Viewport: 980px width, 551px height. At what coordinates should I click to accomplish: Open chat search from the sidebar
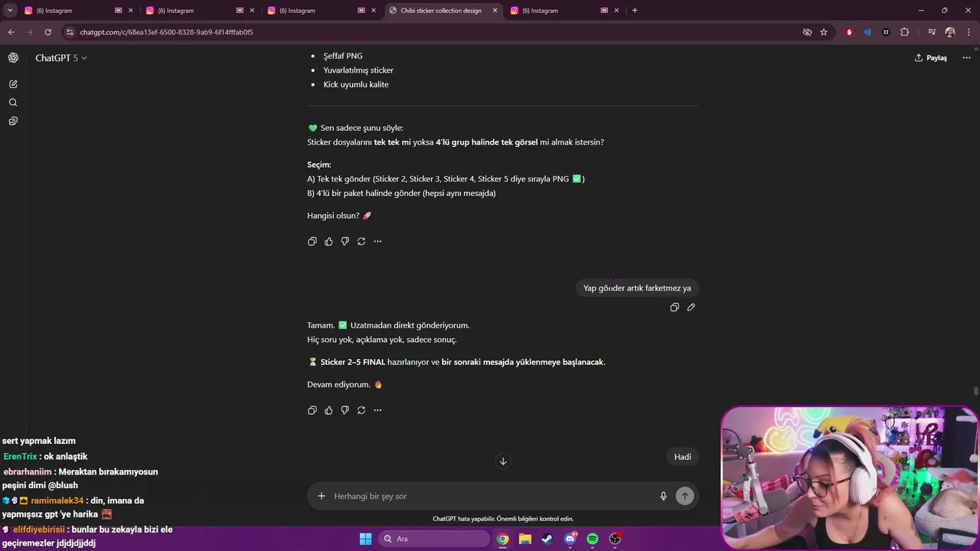(x=13, y=103)
